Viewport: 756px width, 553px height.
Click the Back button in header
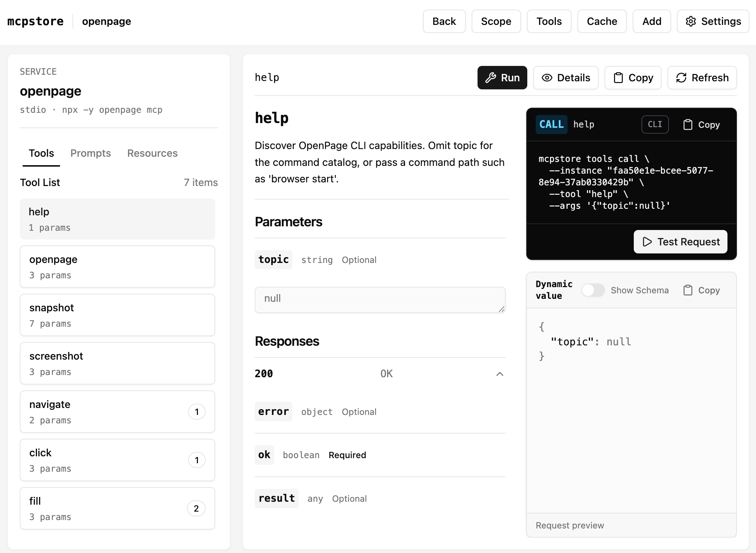[444, 21]
